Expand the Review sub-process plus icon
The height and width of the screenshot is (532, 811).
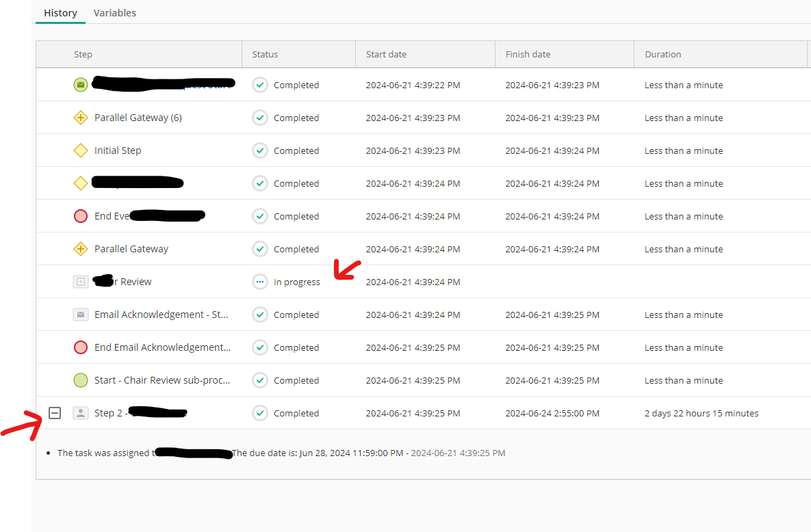point(81,282)
